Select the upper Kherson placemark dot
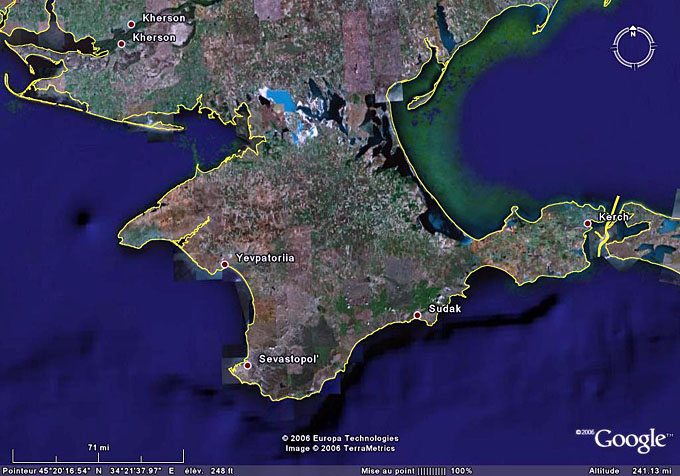 [132, 23]
